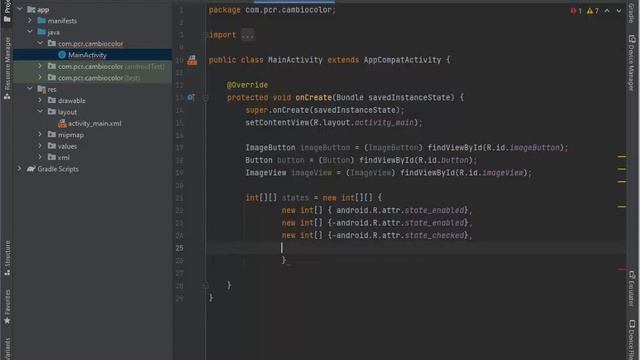Click the states variable name

[x=295, y=198]
